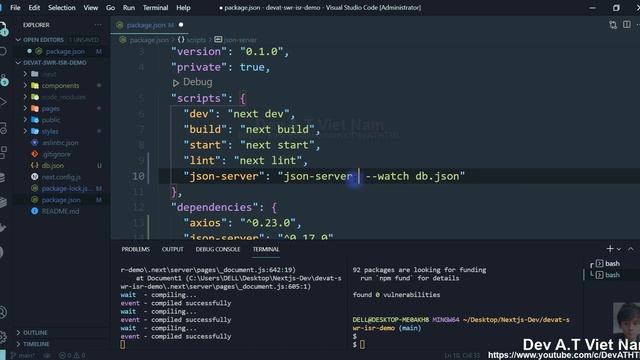Open the Manage gear icon

pos(3,336)
